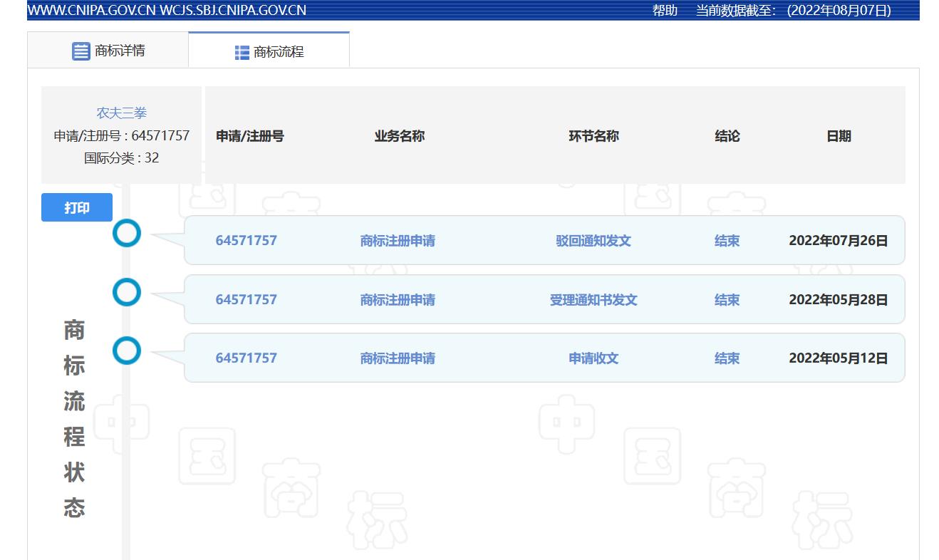Click 商标注册申请 in the 受理通知书发文 row
Viewport: 939px width, 560px height.
pyautogui.click(x=398, y=300)
